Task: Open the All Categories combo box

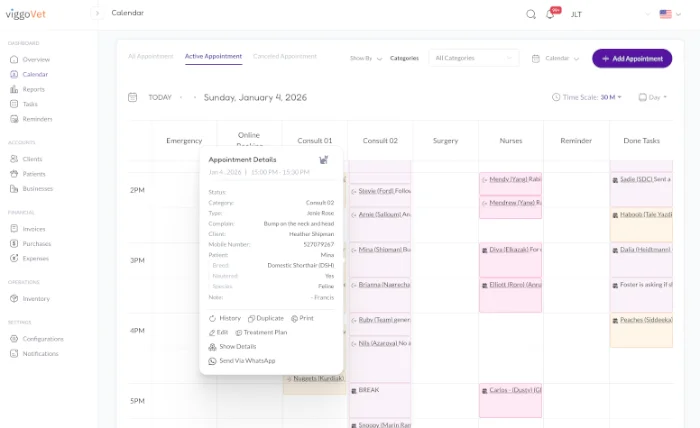Action: coord(474,58)
